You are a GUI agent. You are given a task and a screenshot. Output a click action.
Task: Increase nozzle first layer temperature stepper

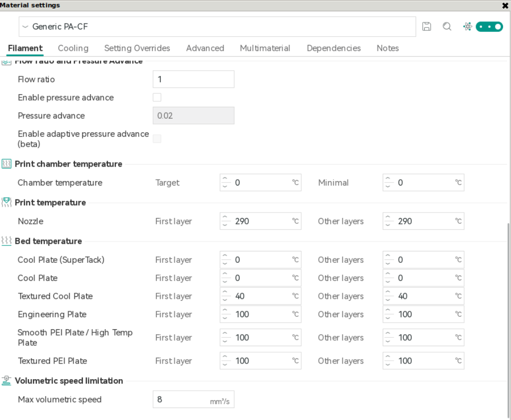pos(225,217)
